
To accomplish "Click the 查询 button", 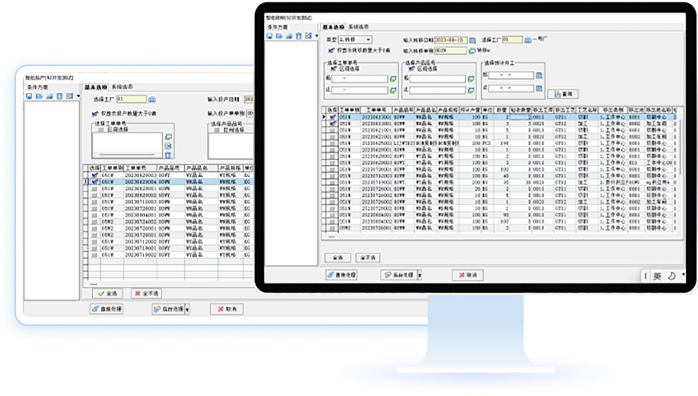I will 563,94.
